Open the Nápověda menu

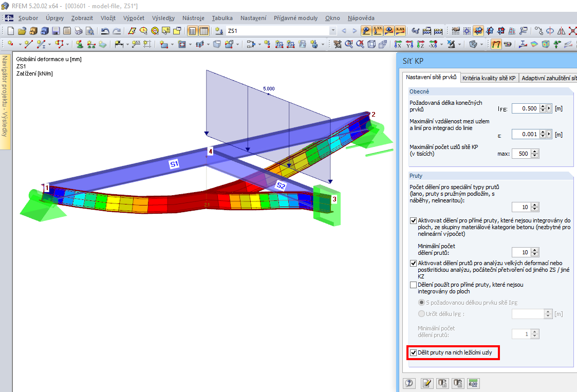click(361, 18)
